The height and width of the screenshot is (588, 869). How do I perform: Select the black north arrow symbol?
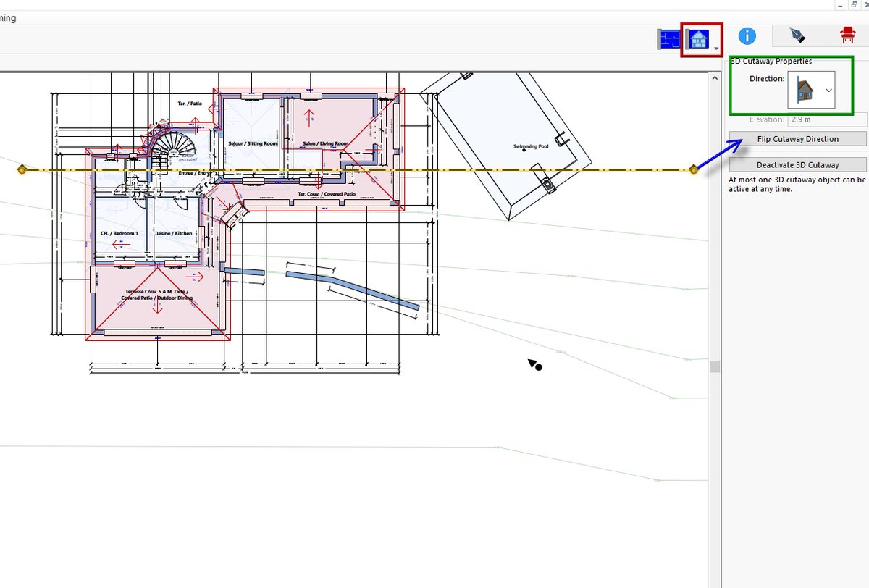tap(535, 365)
